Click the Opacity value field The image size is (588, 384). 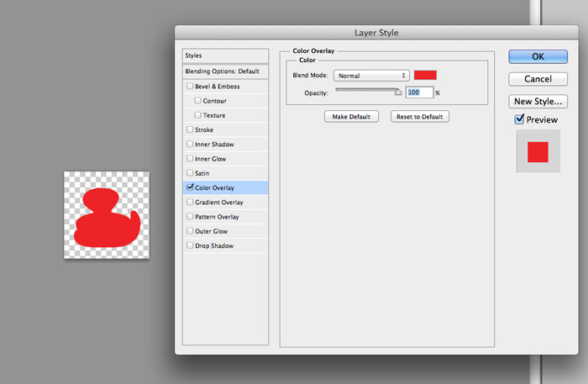[419, 92]
